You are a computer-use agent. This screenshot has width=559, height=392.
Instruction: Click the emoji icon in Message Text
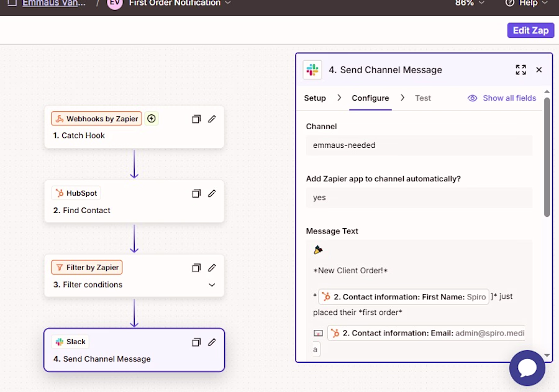(x=318, y=250)
